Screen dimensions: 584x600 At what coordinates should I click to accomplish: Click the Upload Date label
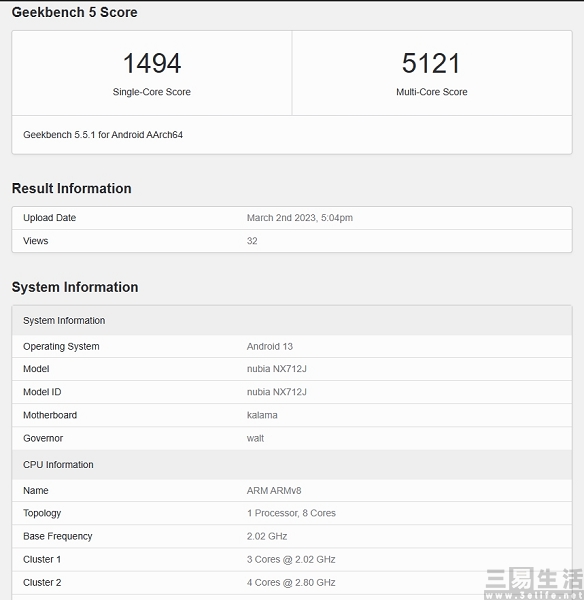click(x=50, y=218)
